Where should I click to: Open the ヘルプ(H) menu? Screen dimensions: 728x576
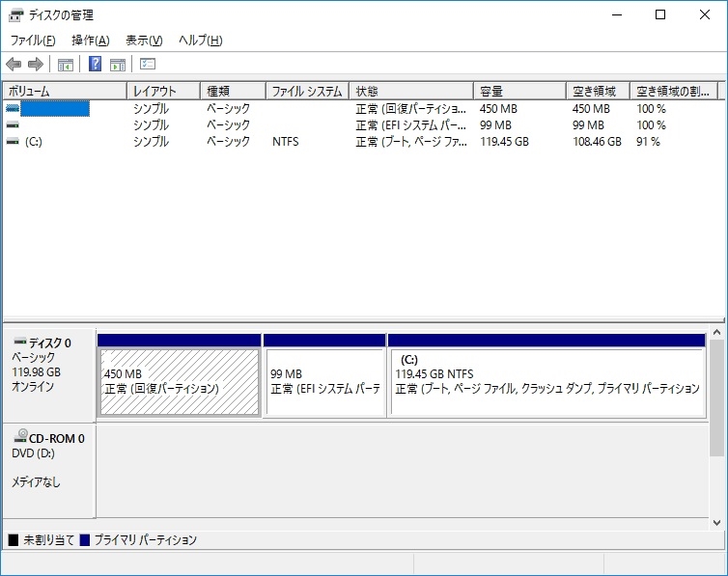point(201,41)
